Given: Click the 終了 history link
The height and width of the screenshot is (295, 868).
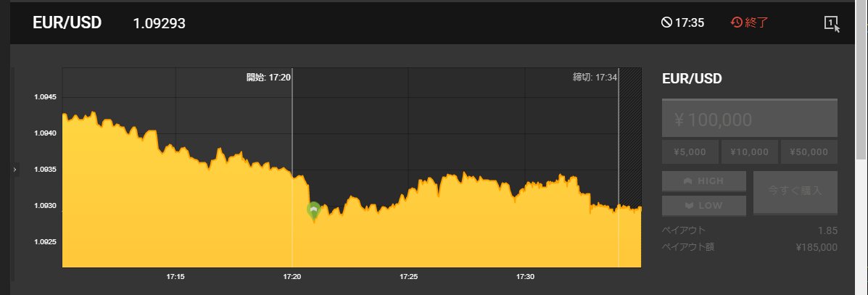Looking at the screenshot, I should (x=750, y=22).
